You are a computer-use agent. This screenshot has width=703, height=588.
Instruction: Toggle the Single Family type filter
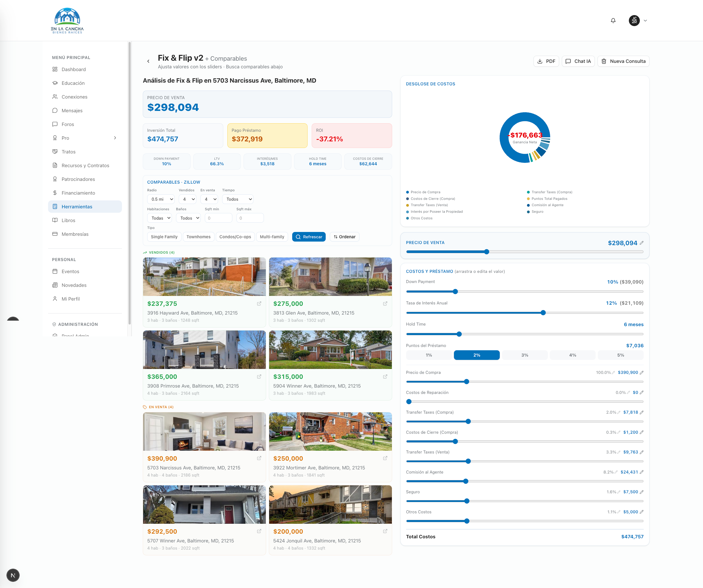164,237
